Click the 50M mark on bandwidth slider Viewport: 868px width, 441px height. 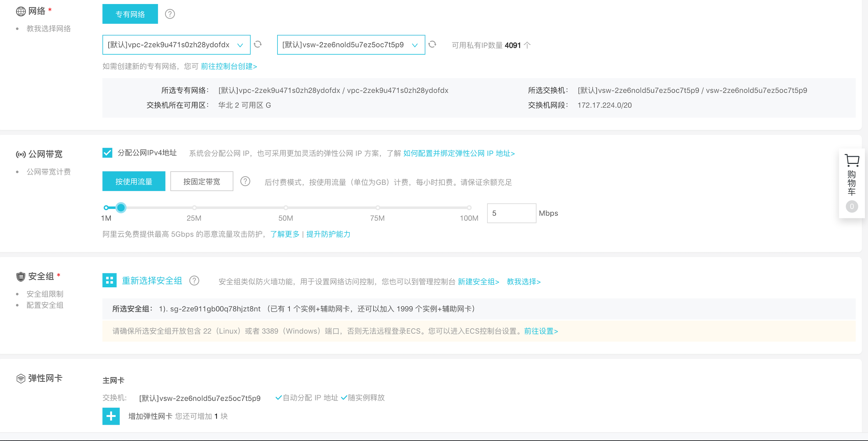pyautogui.click(x=286, y=208)
